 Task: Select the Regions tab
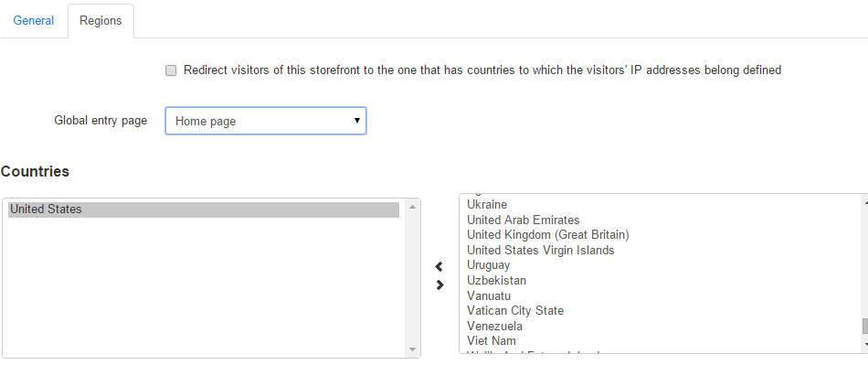point(101,20)
